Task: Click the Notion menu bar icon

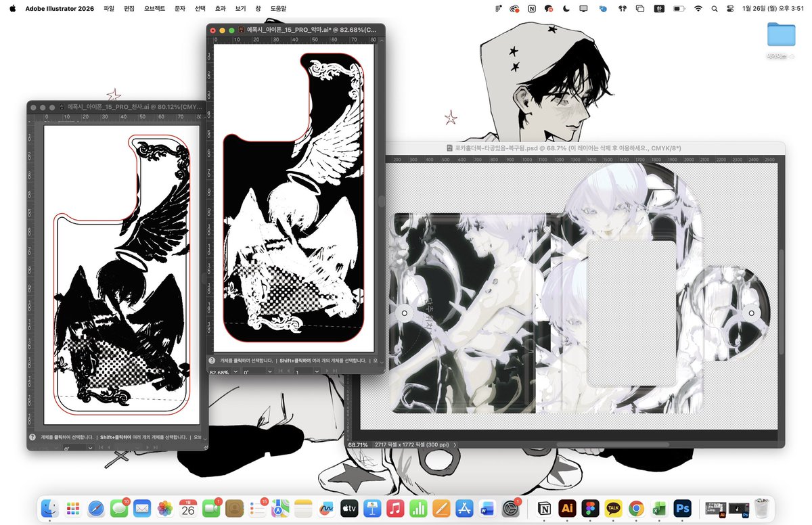Action: [532, 9]
